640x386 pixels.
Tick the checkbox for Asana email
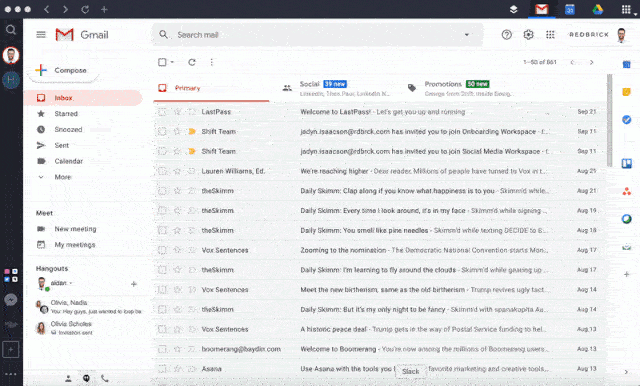point(162,369)
